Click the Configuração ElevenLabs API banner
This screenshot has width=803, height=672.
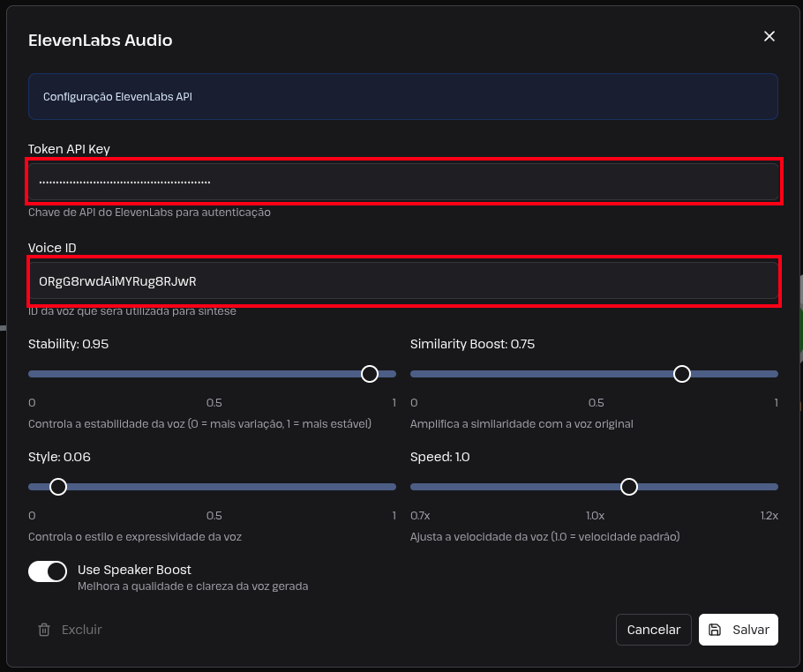[403, 97]
